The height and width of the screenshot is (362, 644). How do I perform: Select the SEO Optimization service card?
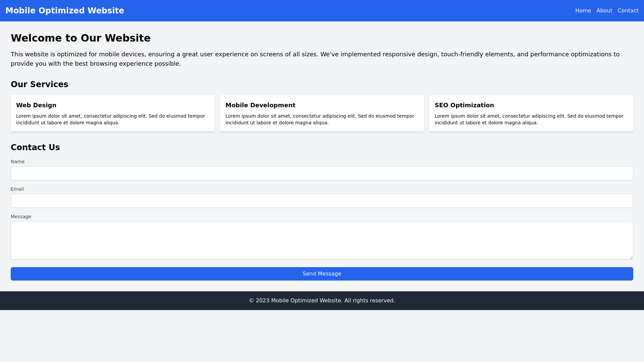(x=531, y=113)
